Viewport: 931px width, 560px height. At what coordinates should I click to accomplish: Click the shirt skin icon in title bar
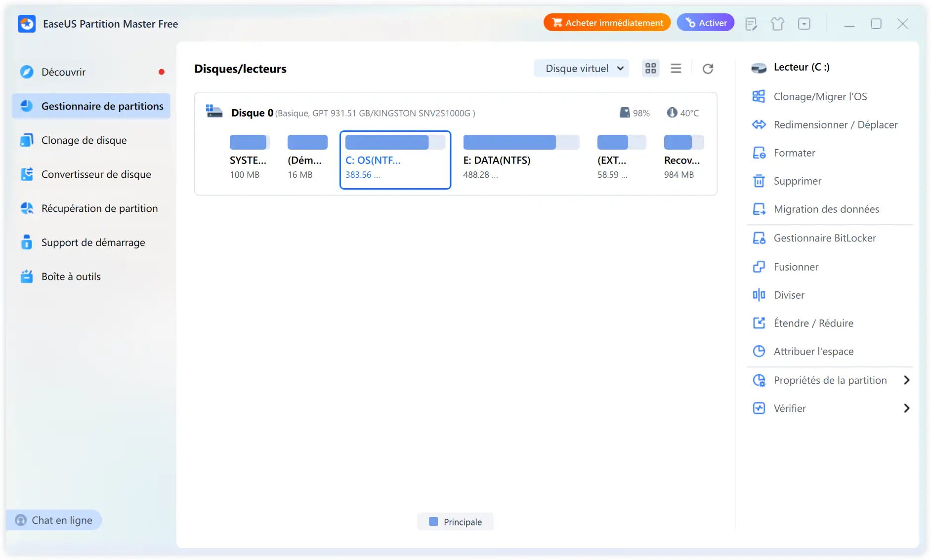[777, 24]
